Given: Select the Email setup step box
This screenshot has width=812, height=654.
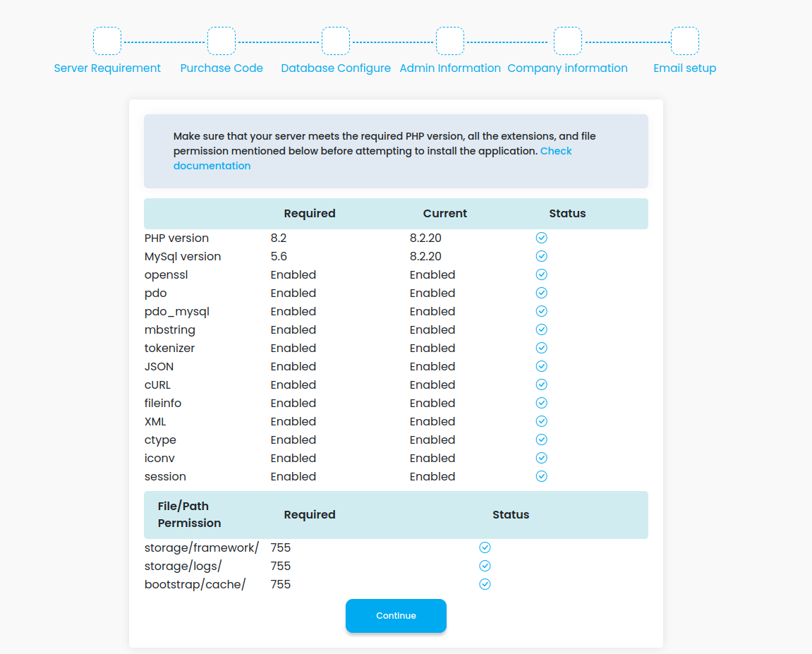Looking at the screenshot, I should [684, 41].
